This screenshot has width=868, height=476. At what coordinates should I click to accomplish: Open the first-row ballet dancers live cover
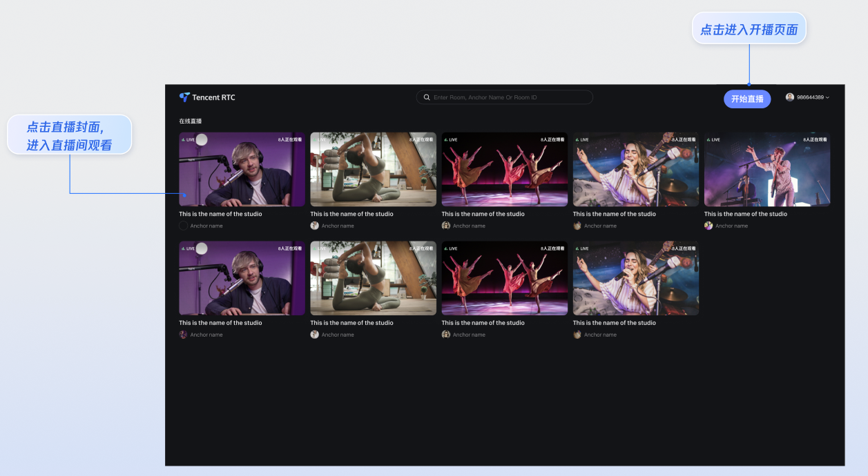tap(504, 170)
